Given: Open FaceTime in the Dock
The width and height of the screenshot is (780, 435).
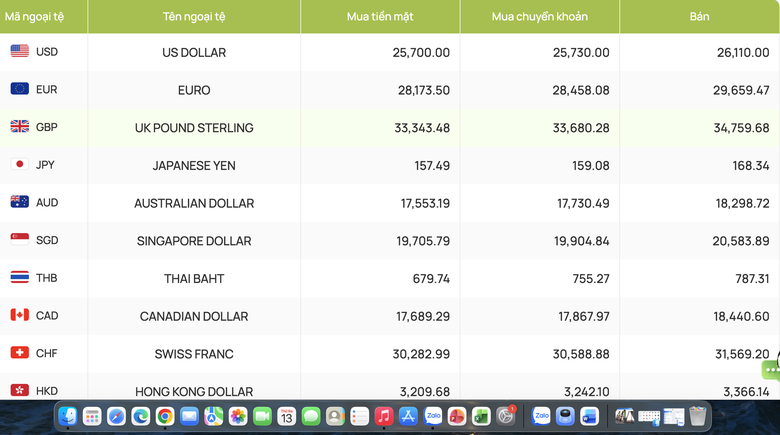Looking at the screenshot, I should 263,416.
